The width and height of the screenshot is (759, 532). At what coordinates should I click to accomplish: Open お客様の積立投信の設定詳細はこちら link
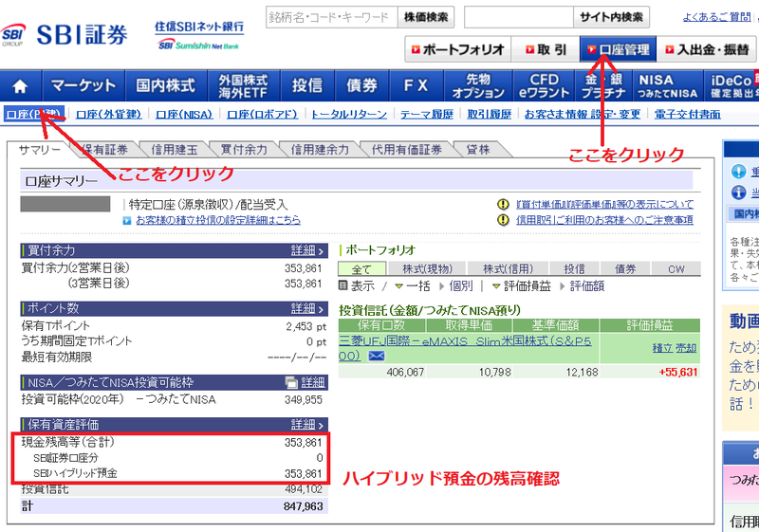218,221
